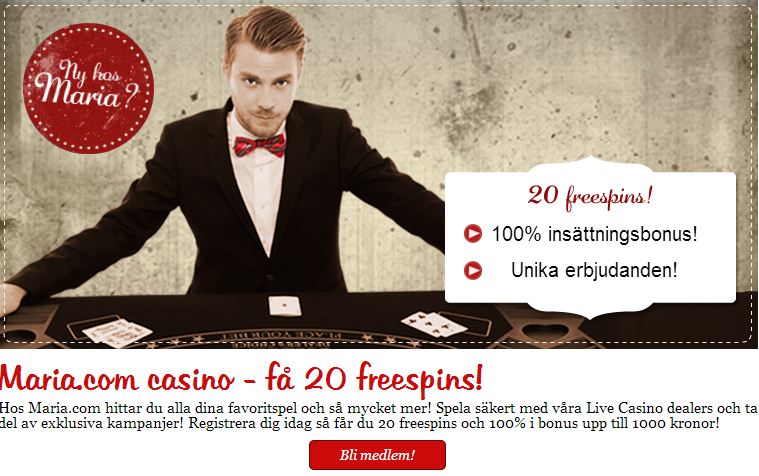The width and height of the screenshot is (759, 476).
Task: Click the dealer's red bow tie
Action: pos(260,145)
